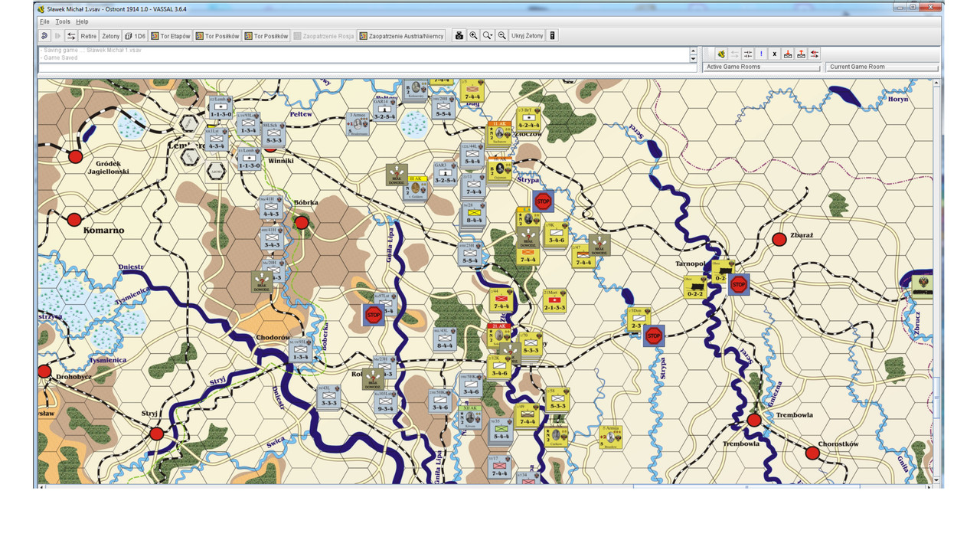Select the 1-3-4 counter at Chodorów
Screen dimensions: 980x550
tap(300, 351)
